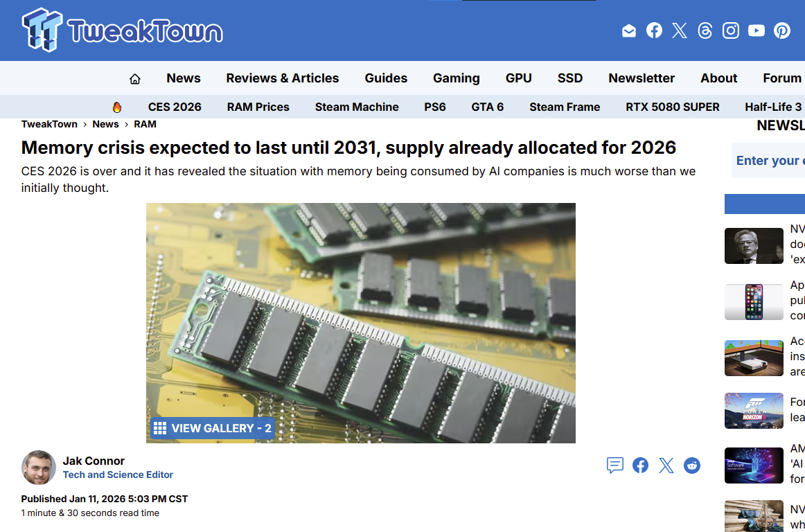Click the 1 minute & 30 seconds read time text
Image resolution: width=805 pixels, height=532 pixels.
[x=90, y=513]
